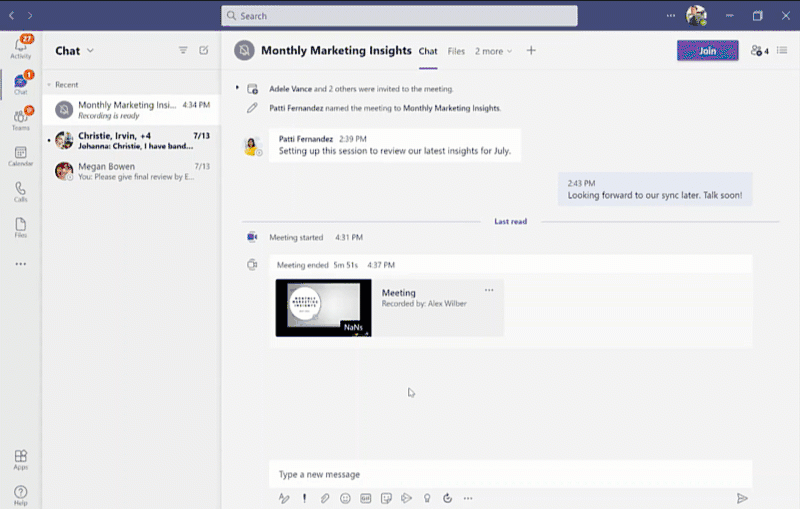Set delivery options exclamation mark
The height and width of the screenshot is (509, 800).
tap(305, 498)
